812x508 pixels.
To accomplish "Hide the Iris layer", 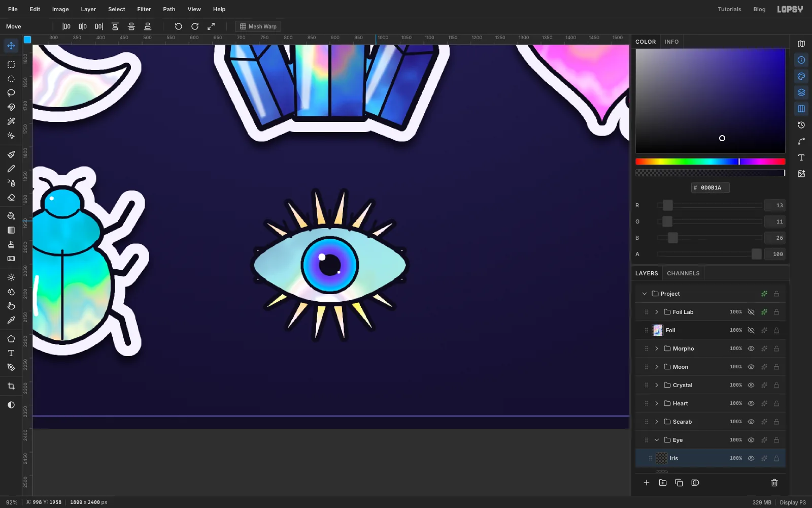I will 751,458.
